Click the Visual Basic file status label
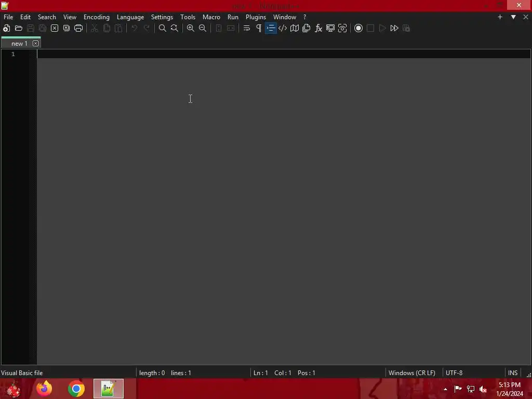Image resolution: width=532 pixels, height=399 pixels. [x=22, y=373]
